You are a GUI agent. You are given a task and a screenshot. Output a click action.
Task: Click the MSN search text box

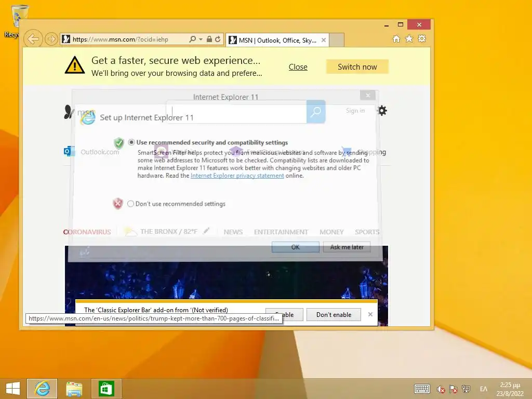pyautogui.click(x=236, y=112)
